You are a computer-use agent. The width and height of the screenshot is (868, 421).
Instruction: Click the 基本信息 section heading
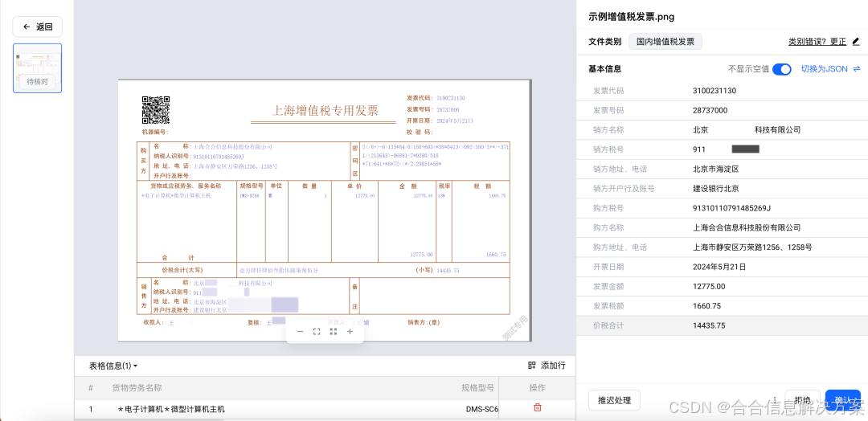[604, 69]
